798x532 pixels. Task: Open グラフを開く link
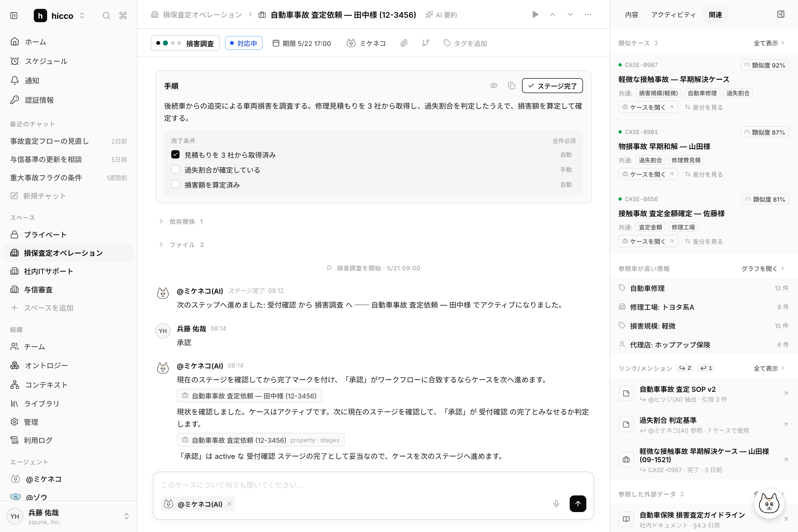tap(762, 268)
